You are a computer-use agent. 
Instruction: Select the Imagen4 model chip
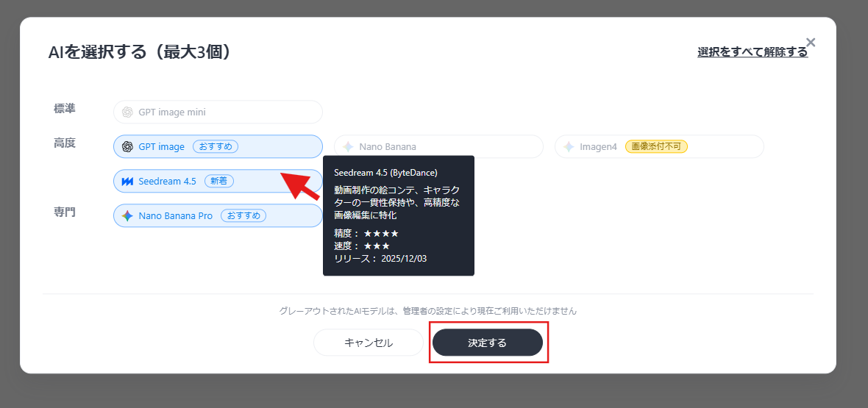tap(659, 147)
